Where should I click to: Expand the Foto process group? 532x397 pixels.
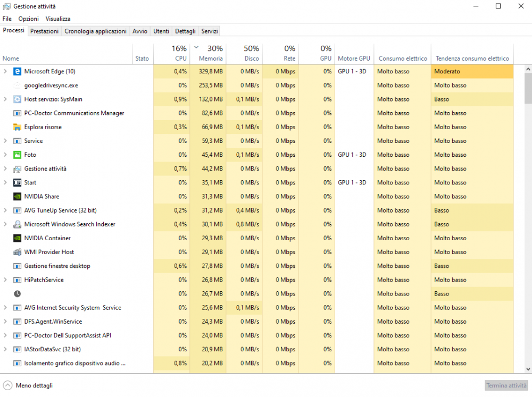point(5,155)
